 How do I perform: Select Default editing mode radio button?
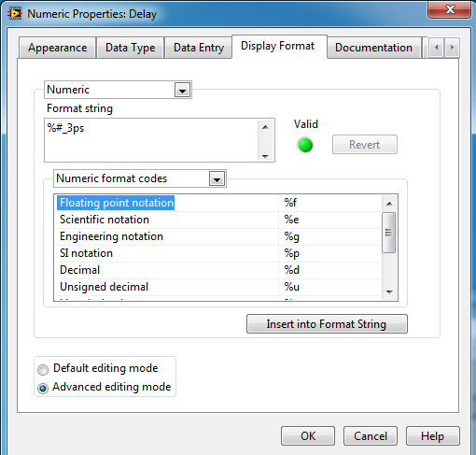coord(43,370)
